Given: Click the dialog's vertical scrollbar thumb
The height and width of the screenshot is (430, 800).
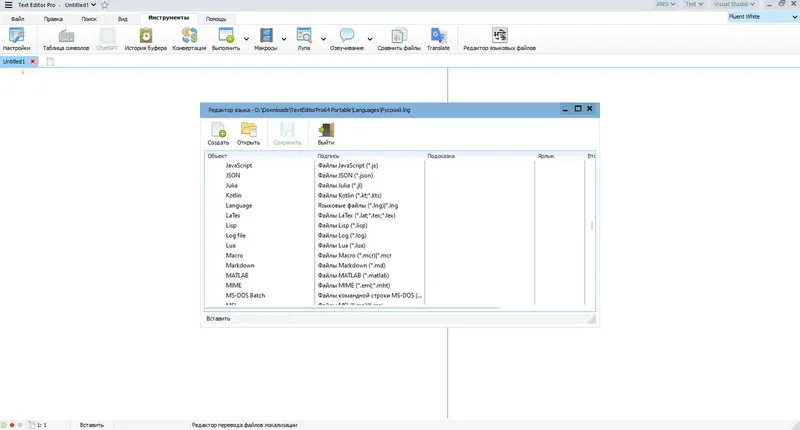Looking at the screenshot, I should click(592, 225).
